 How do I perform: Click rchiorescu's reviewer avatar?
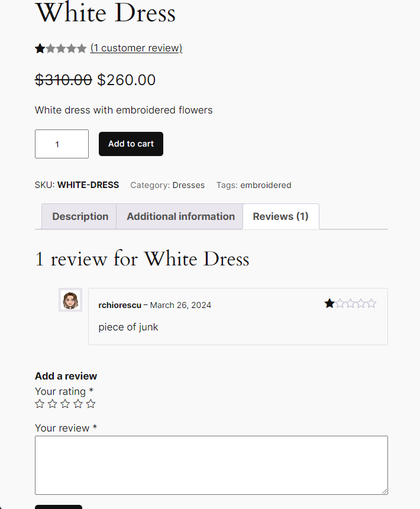tap(70, 300)
